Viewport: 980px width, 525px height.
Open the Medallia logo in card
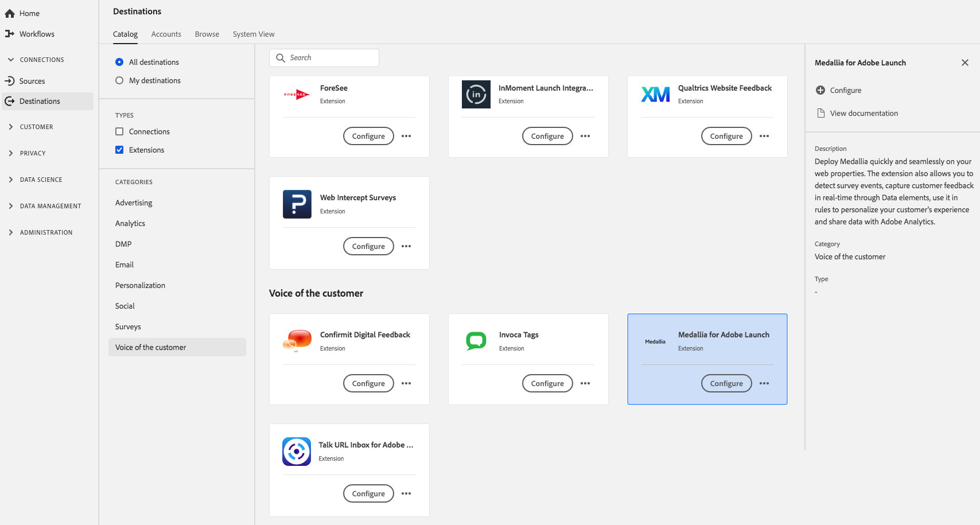point(655,341)
